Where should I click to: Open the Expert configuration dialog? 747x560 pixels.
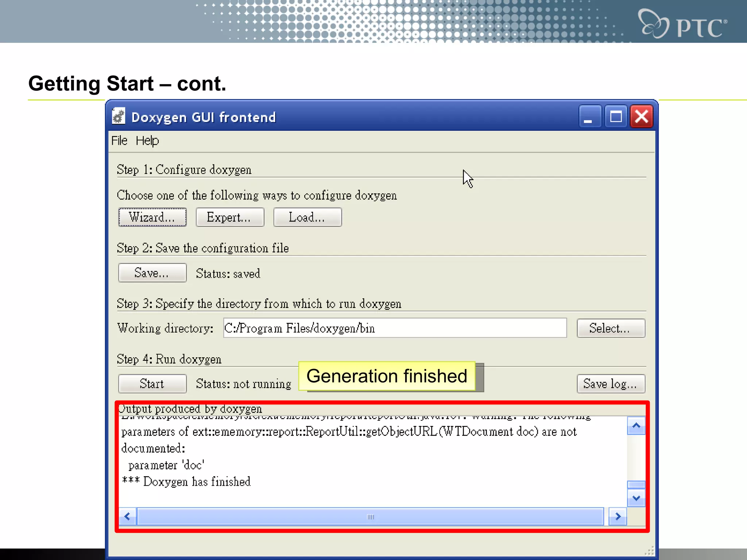click(x=229, y=217)
